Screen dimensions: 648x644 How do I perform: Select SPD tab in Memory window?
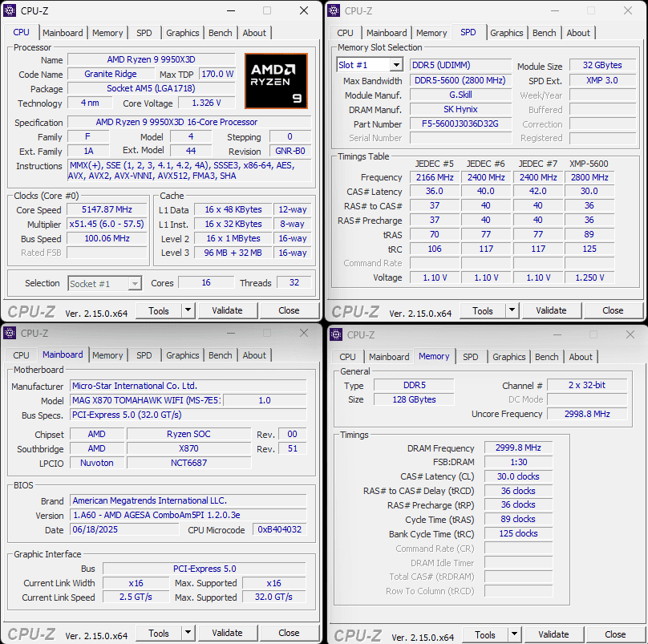point(470,357)
